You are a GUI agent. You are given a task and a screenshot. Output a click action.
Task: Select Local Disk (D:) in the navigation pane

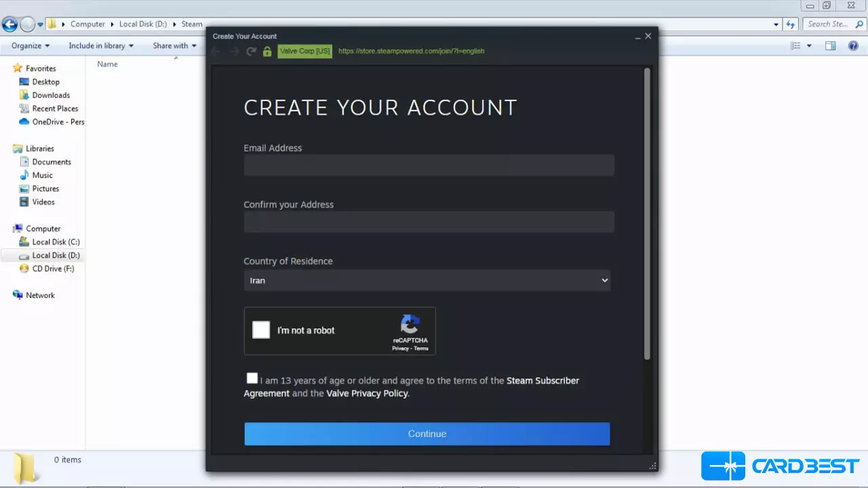[x=56, y=256]
